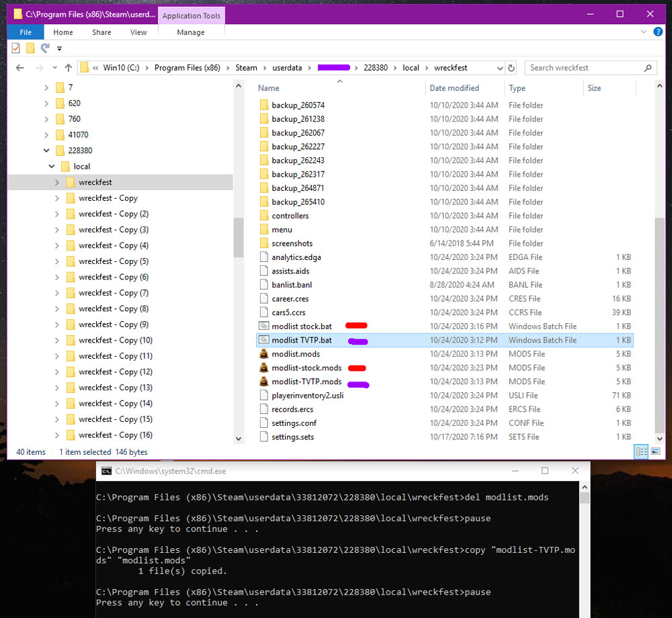Click the Forward navigation arrow
This screenshot has height=618, width=672.
click(x=39, y=68)
